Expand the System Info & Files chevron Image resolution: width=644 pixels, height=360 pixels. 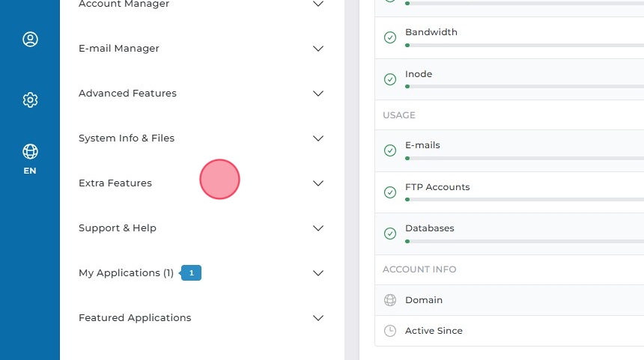coord(318,138)
